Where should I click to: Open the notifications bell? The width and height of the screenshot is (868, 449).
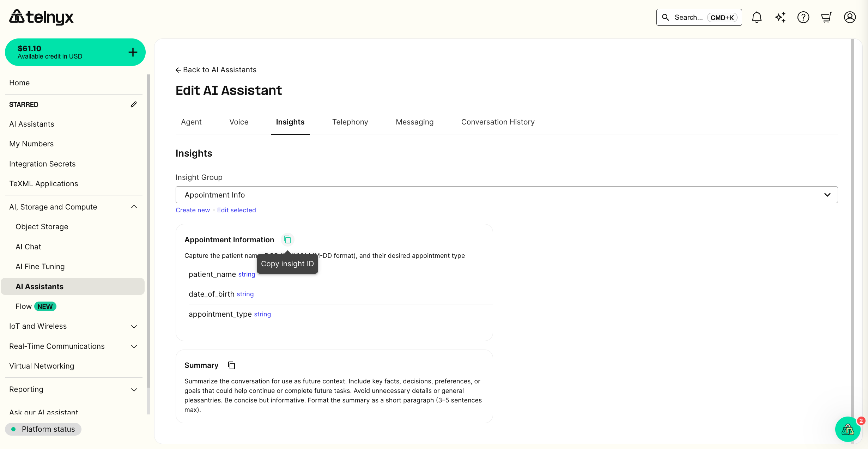point(757,17)
